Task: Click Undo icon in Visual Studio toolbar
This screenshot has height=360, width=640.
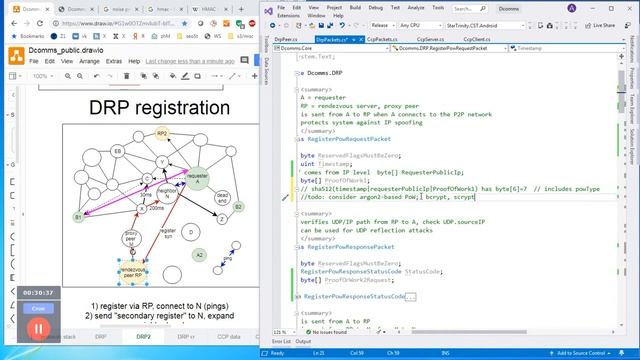Action: point(342,25)
